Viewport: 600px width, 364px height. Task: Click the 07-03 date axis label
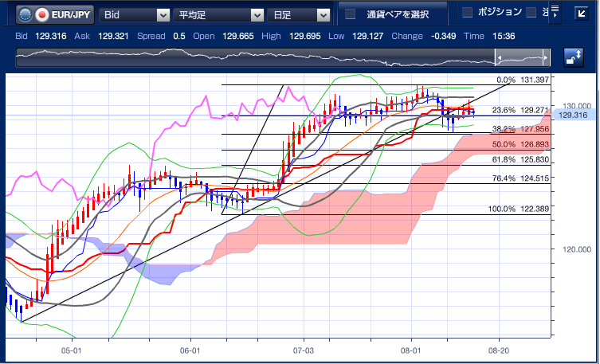pos(304,351)
